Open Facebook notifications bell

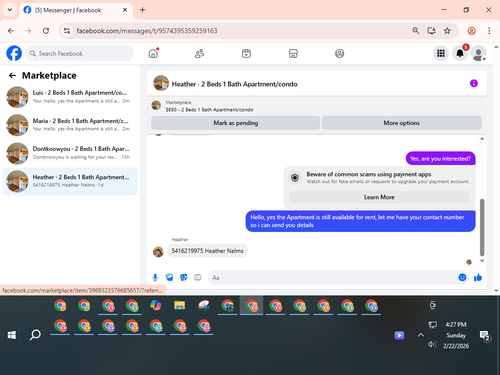[x=460, y=53]
